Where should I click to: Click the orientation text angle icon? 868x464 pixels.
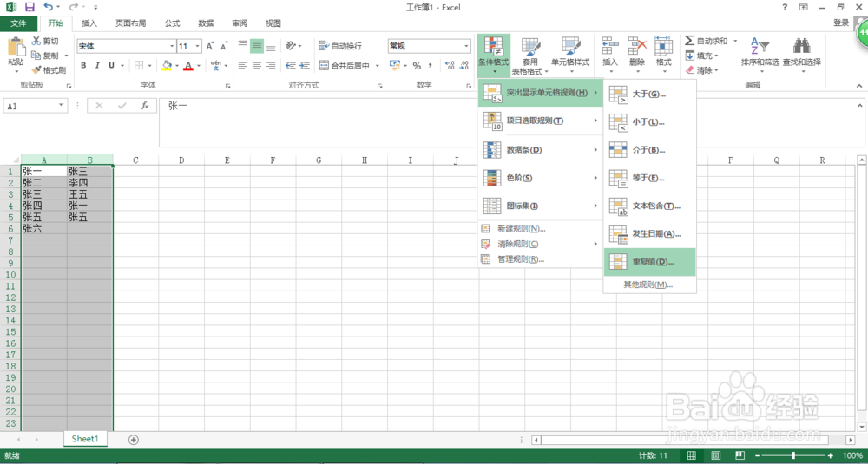tap(291, 46)
